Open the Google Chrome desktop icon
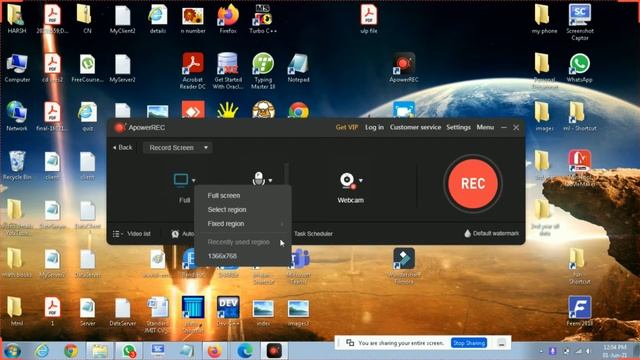This screenshot has height=360, width=640. click(298, 110)
